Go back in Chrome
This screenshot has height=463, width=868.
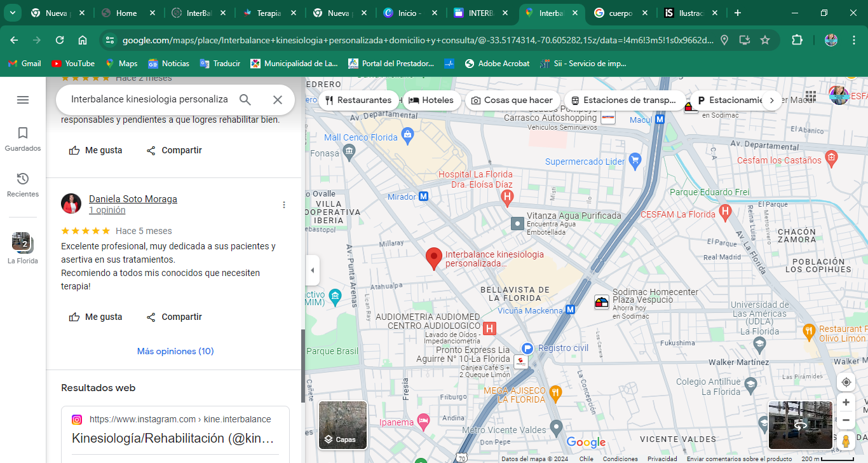[x=14, y=40]
